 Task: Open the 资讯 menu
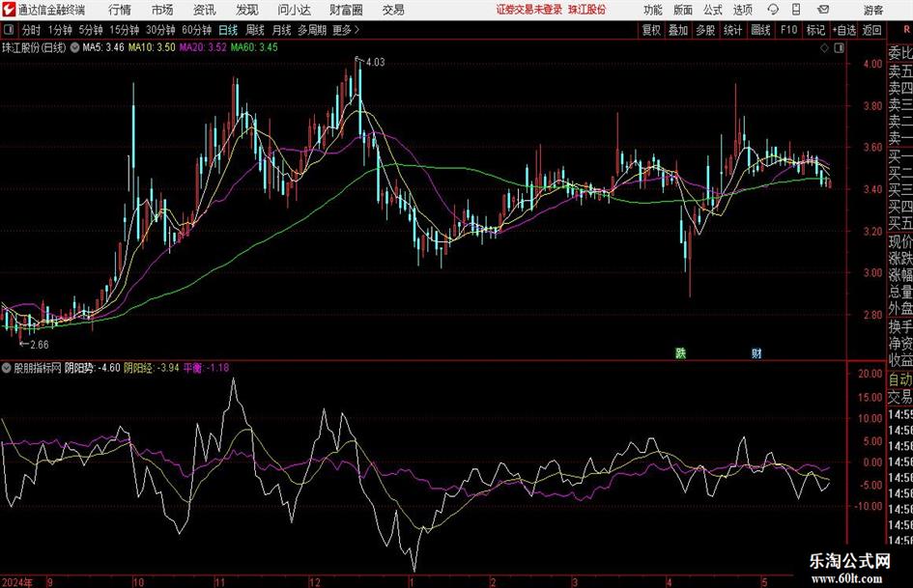tap(204, 10)
